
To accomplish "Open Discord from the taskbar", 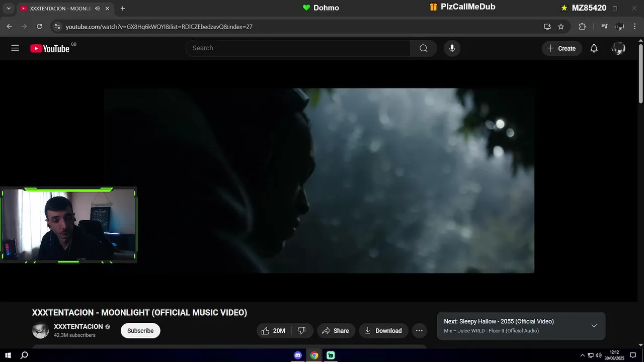I will pyautogui.click(x=298, y=355).
